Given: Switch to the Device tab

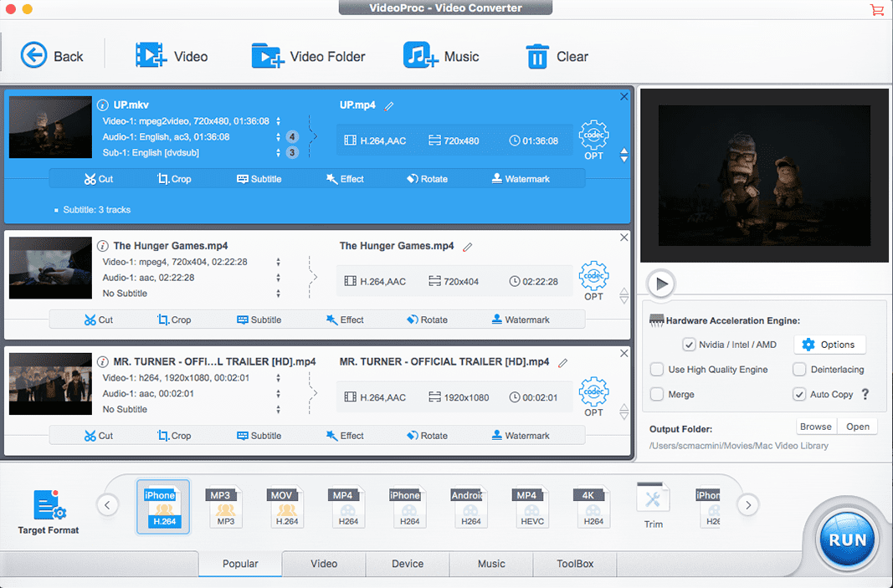Looking at the screenshot, I should coord(408,564).
